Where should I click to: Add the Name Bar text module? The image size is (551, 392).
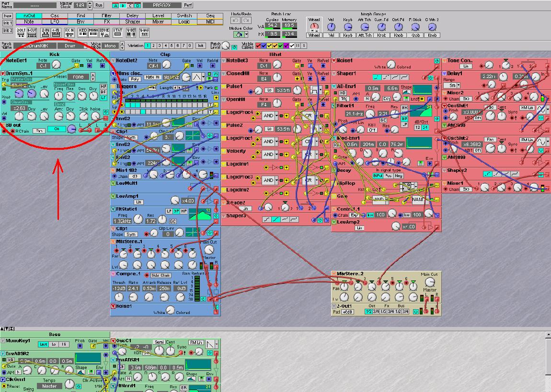pyautogui.click(x=144, y=32)
